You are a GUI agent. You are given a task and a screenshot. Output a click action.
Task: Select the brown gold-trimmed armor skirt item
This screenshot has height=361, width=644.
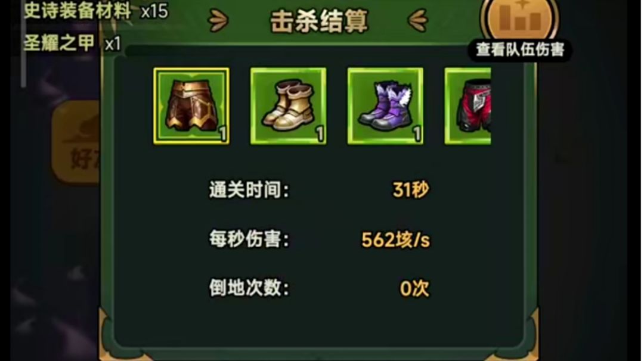coord(191,106)
